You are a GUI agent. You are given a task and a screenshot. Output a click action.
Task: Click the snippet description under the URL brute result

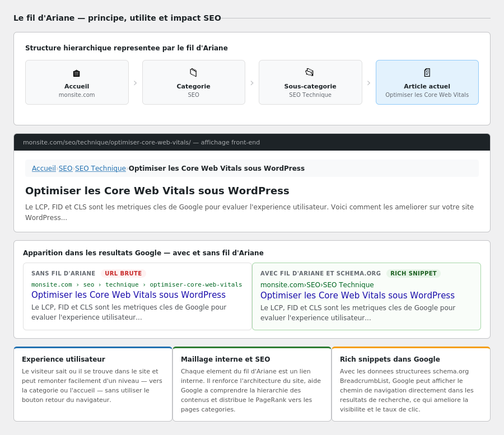click(x=129, y=312)
